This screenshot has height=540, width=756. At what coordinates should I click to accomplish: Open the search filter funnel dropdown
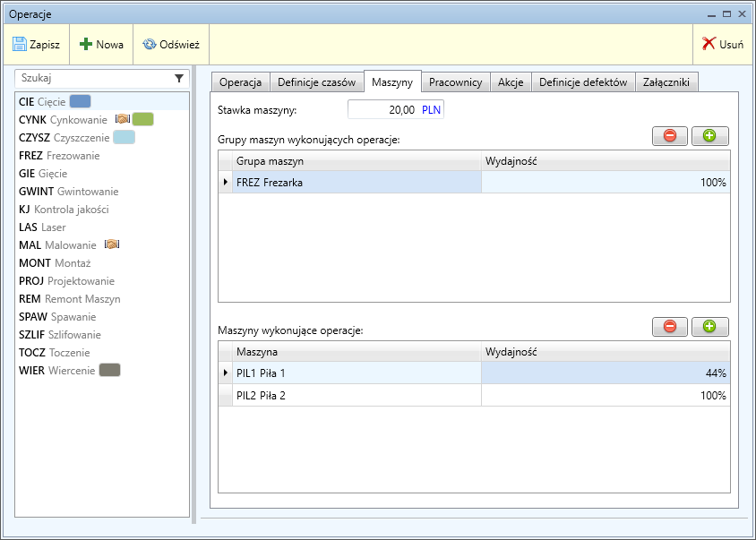point(178,79)
